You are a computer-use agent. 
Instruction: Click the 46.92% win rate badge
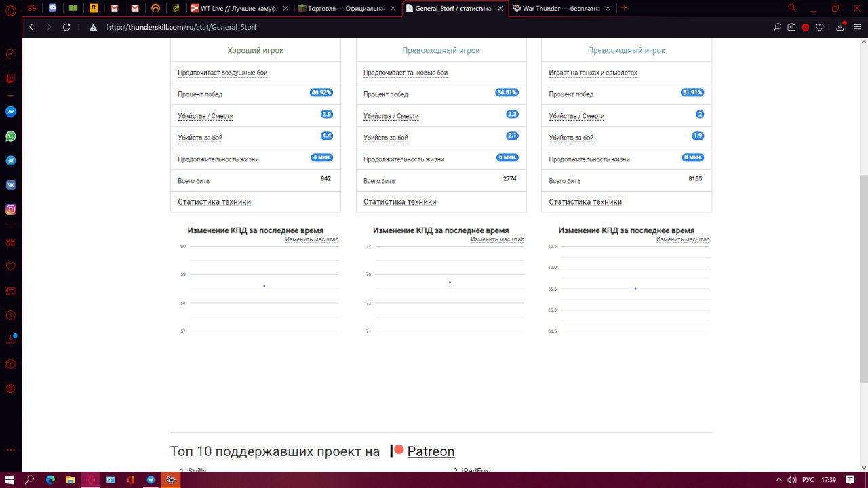click(x=321, y=92)
